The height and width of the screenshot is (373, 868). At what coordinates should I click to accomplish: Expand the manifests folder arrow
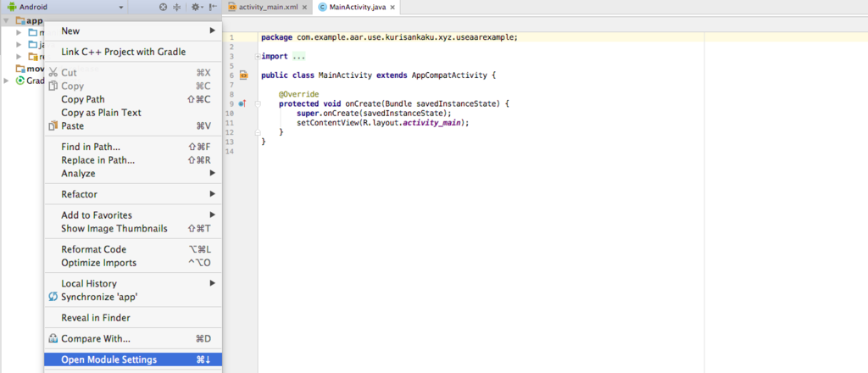[x=19, y=32]
